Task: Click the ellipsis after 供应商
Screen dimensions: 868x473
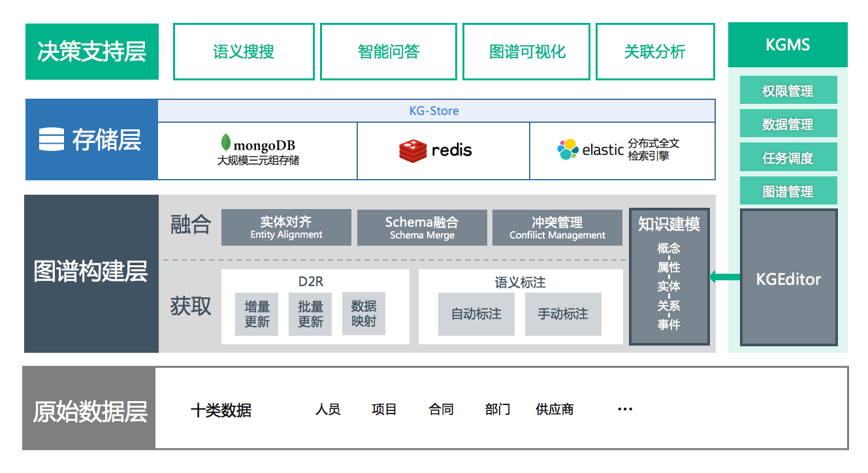Action: click(625, 410)
